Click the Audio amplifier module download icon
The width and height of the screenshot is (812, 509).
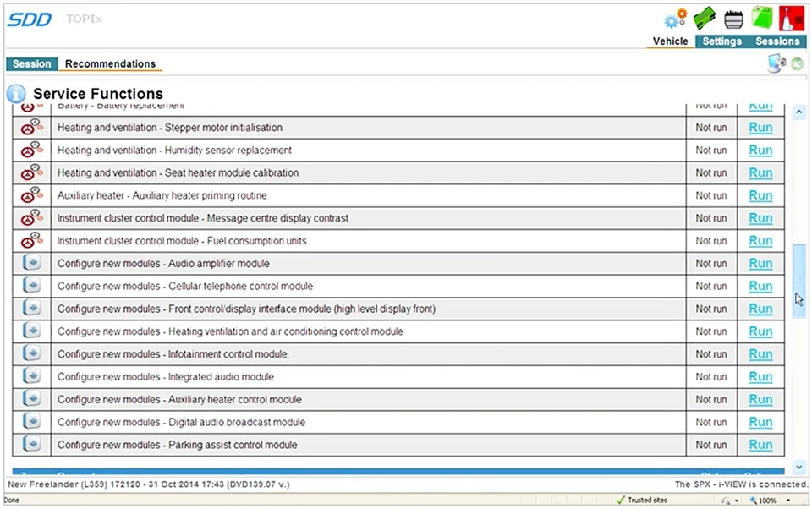[32, 263]
